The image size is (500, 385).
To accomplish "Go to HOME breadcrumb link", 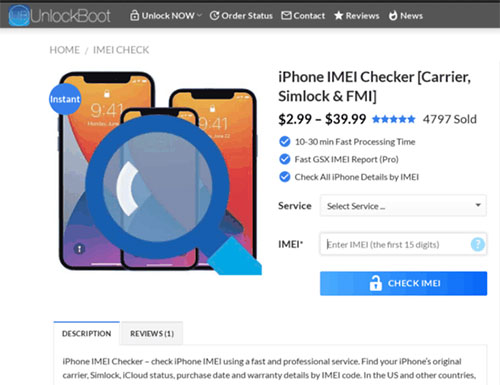I will coord(65,50).
